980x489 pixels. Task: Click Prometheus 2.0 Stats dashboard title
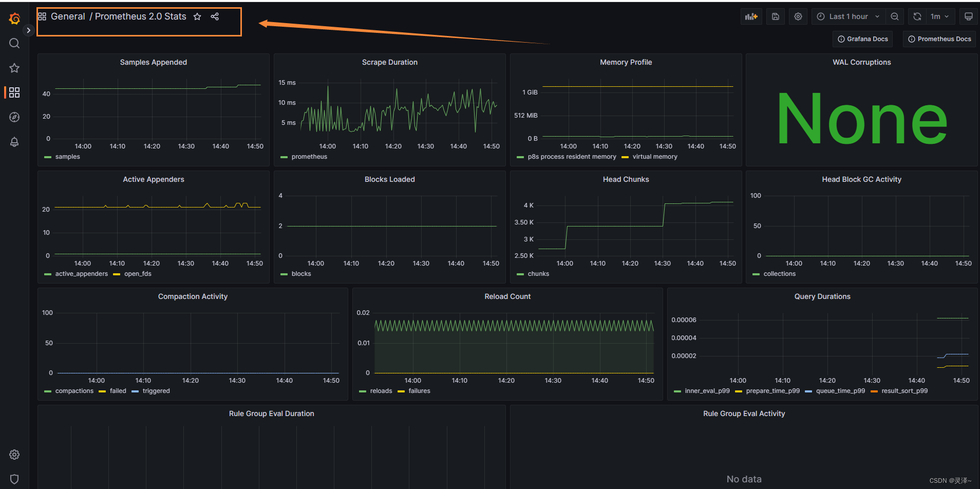[x=140, y=16]
